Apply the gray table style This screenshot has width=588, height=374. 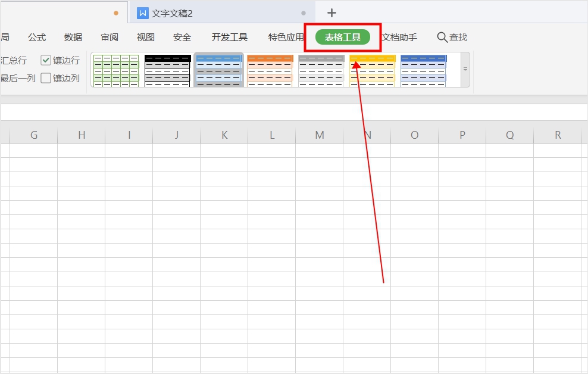(x=321, y=70)
